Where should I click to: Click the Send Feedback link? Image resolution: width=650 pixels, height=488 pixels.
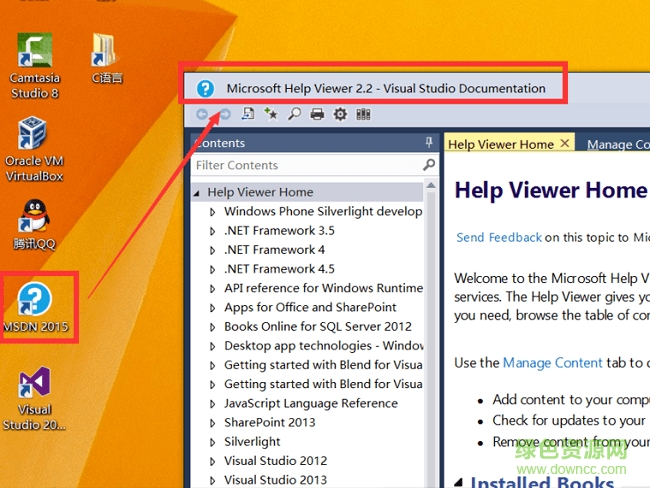click(x=499, y=238)
